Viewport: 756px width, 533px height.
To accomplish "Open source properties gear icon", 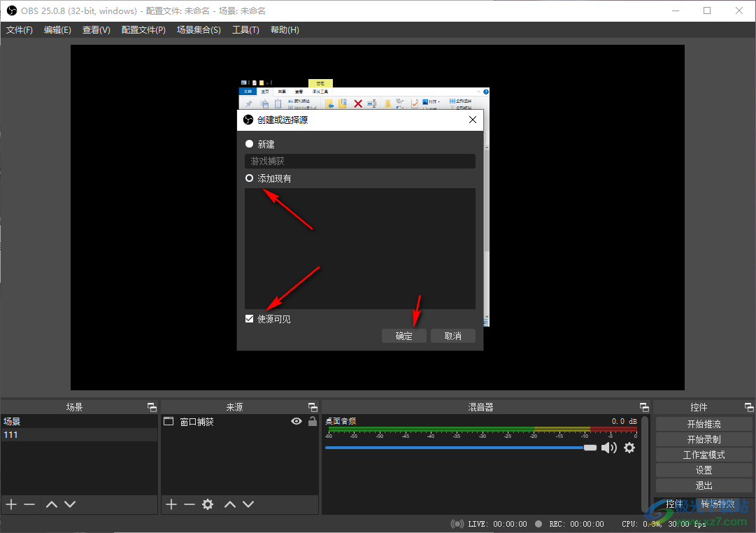I will click(208, 504).
